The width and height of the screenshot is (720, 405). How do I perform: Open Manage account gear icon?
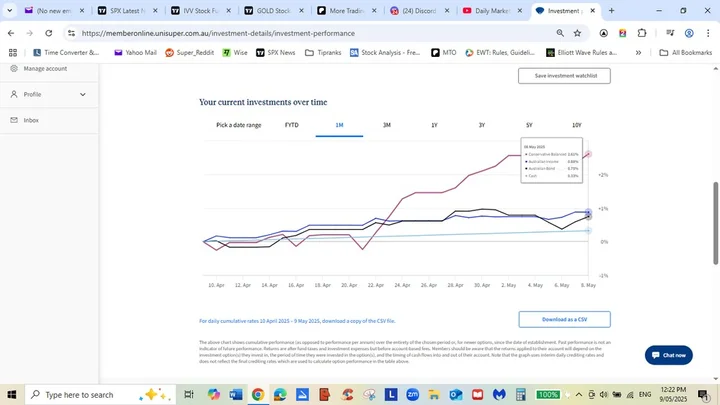coord(14,68)
